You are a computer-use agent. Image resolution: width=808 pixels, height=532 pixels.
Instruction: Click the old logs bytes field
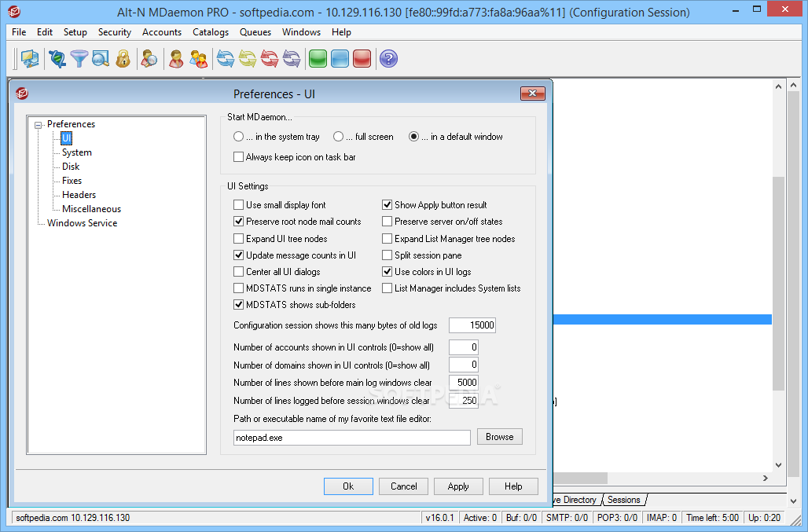pos(472,325)
